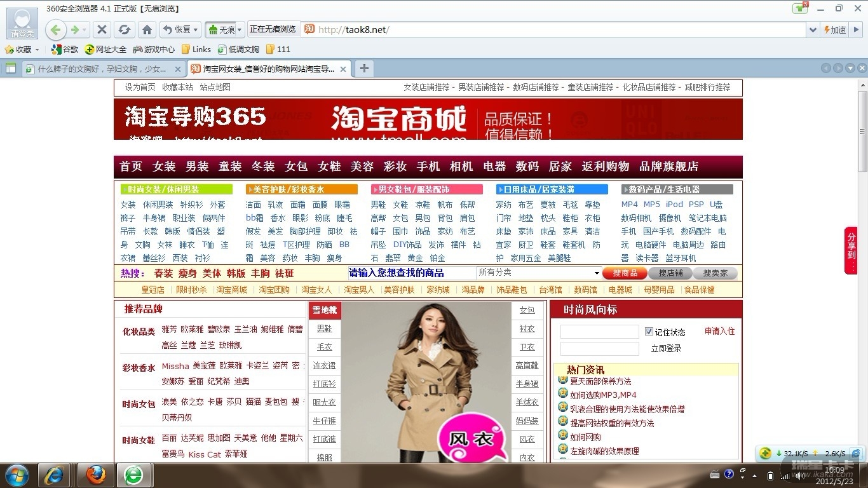Close the 什么牌子的文胸好 tab
This screenshot has width=868, height=488.
177,69
